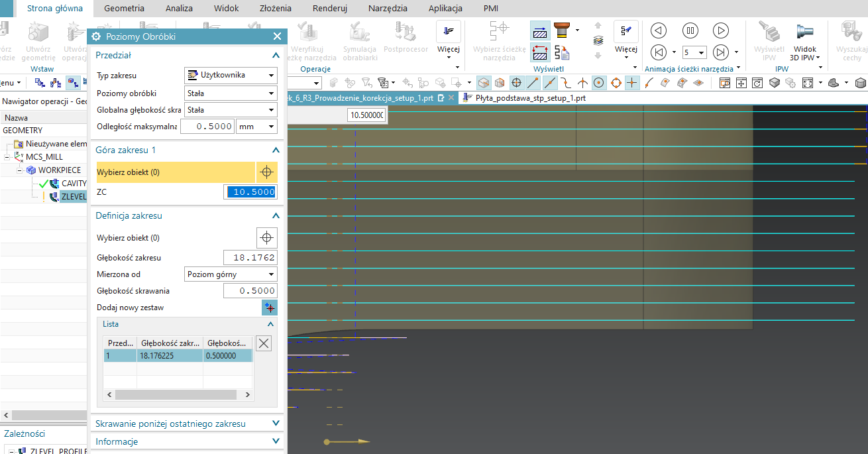Switch to the Analiza ribbon tab

click(180, 9)
